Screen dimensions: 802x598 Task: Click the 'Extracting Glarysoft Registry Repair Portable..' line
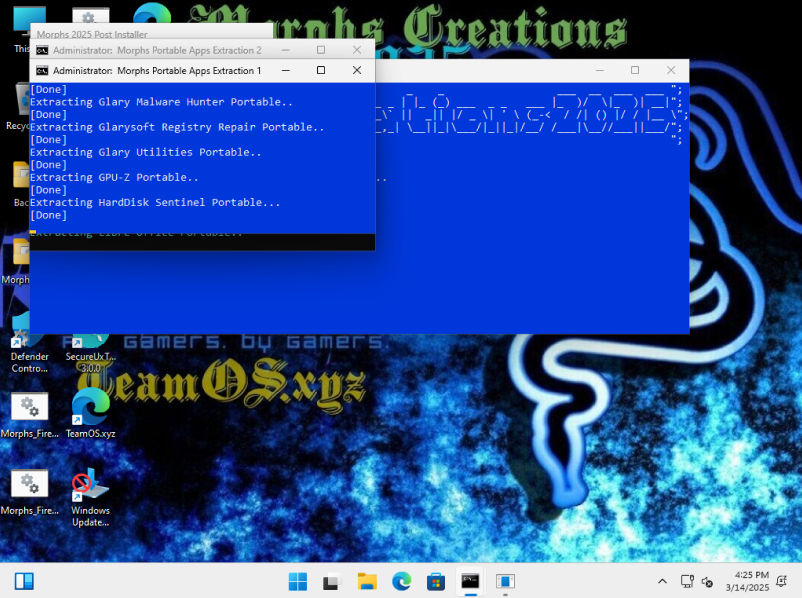[x=177, y=127]
